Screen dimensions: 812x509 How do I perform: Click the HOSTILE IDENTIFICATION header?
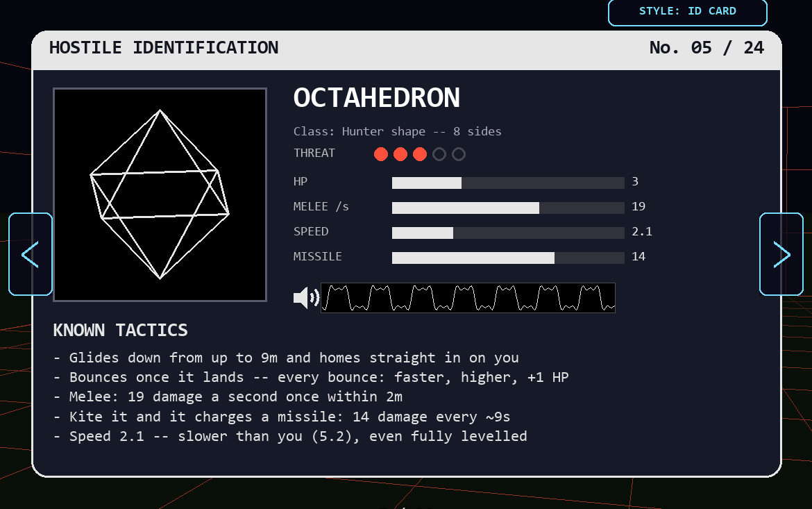[164, 48]
